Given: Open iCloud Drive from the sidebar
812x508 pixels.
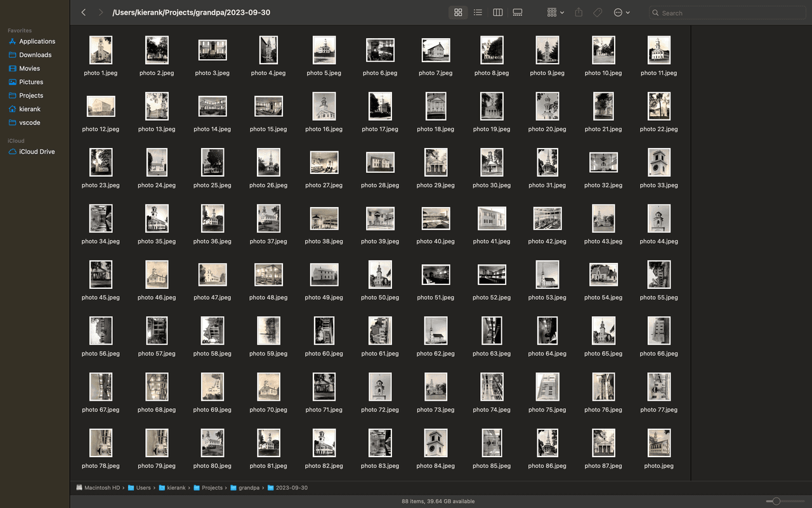Looking at the screenshot, I should (x=37, y=152).
